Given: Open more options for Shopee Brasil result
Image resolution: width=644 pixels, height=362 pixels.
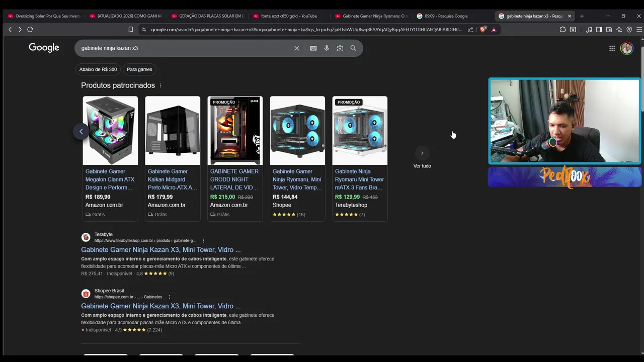Looking at the screenshot, I should coord(169,297).
